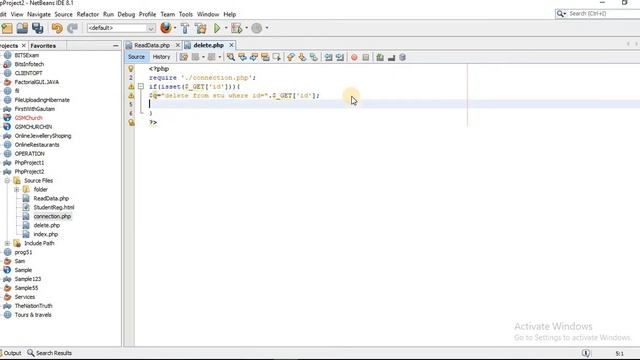The width and height of the screenshot is (640, 360).
Task: Click the Source view button
Action: [x=136, y=57]
